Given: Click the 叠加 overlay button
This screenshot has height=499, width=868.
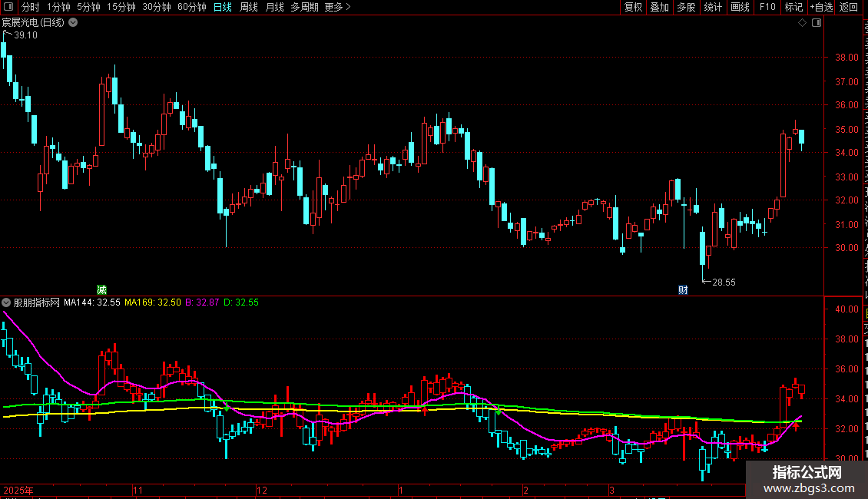Looking at the screenshot, I should click(x=660, y=7).
